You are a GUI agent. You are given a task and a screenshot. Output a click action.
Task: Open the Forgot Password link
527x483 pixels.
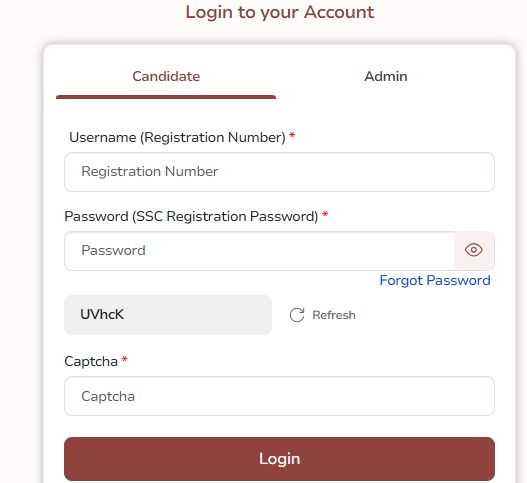(435, 280)
